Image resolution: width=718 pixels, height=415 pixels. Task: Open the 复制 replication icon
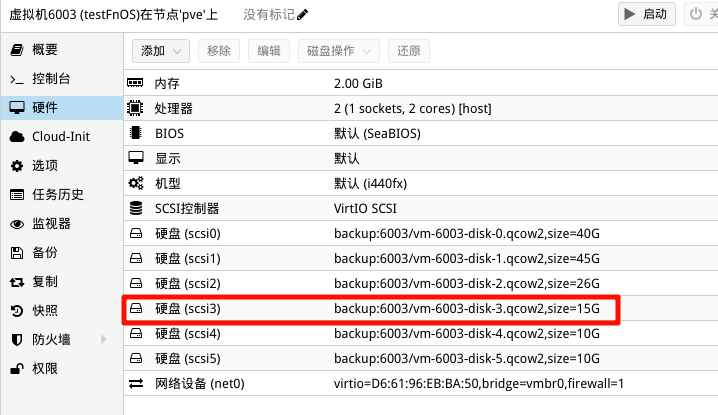pyautogui.click(x=17, y=282)
